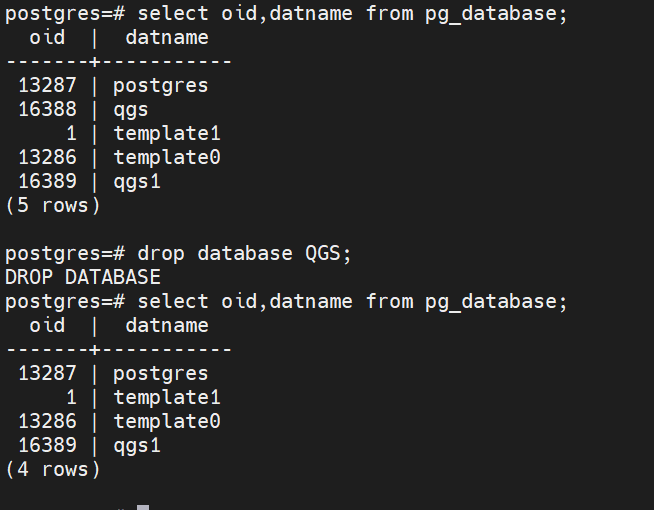Click the '(4 rows)' result count

pyautogui.click(x=53, y=469)
